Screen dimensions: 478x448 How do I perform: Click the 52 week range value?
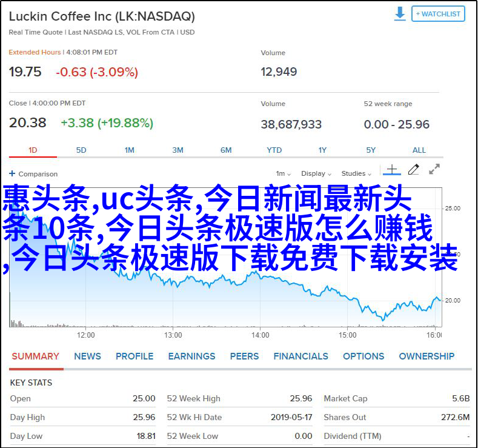pos(397,124)
